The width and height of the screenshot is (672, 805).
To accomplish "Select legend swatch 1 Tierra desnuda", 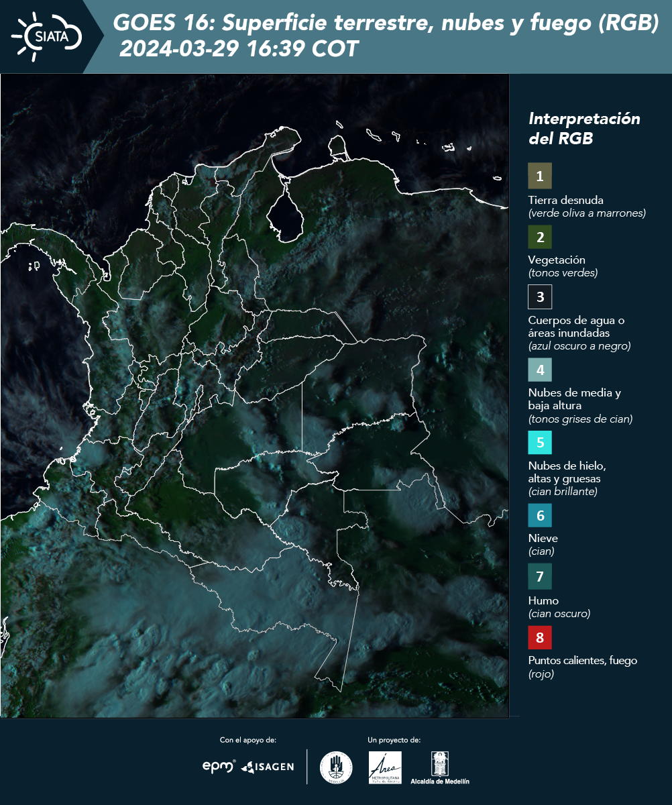I will [540, 176].
